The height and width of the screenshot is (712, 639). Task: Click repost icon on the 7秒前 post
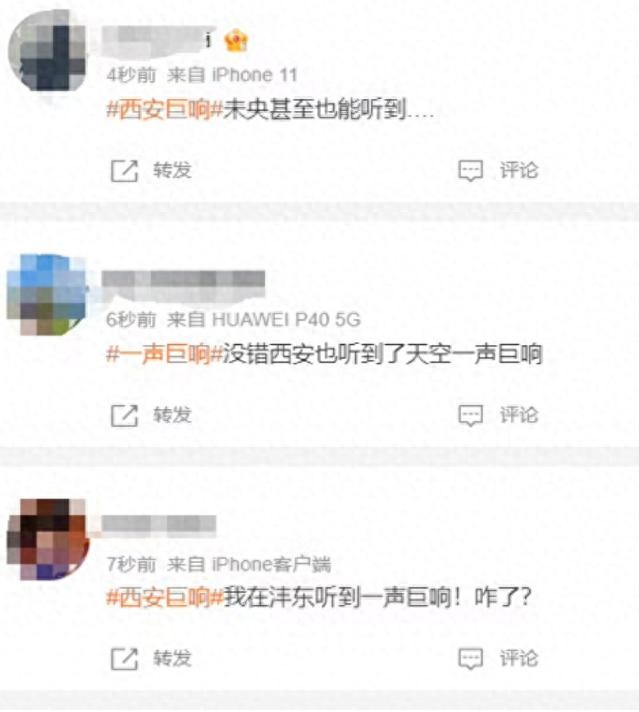(124, 659)
